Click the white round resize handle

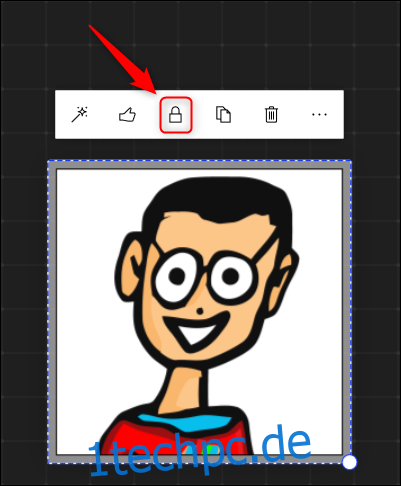[x=350, y=462]
